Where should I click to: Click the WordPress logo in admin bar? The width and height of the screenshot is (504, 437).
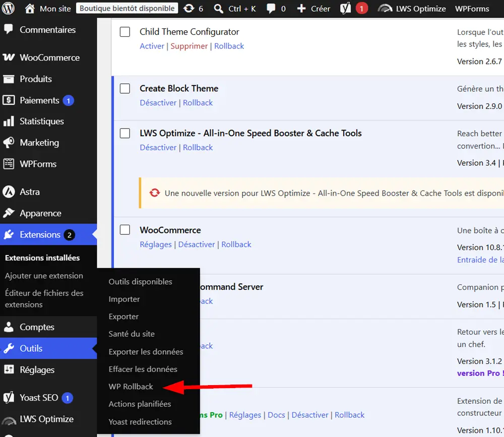(x=8, y=9)
